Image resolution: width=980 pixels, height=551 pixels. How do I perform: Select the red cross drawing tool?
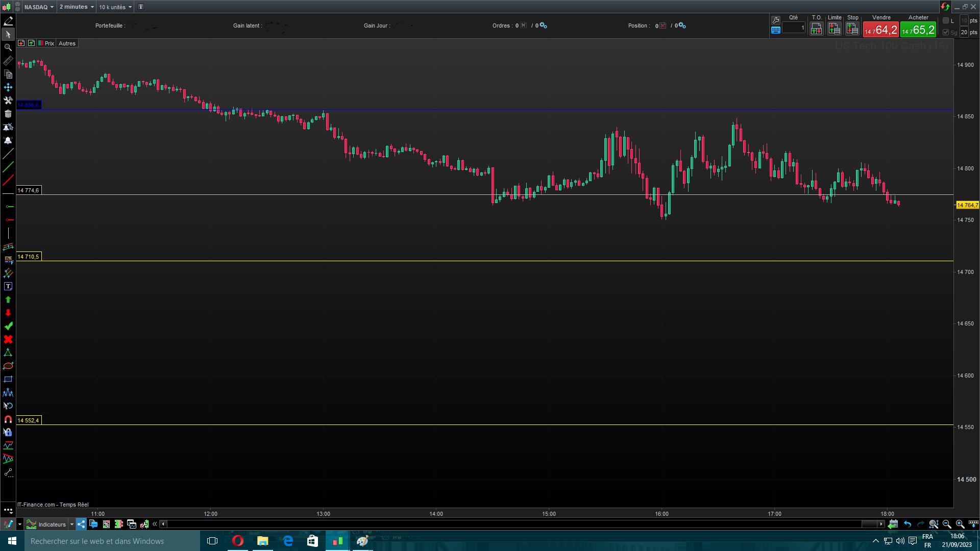[8, 339]
